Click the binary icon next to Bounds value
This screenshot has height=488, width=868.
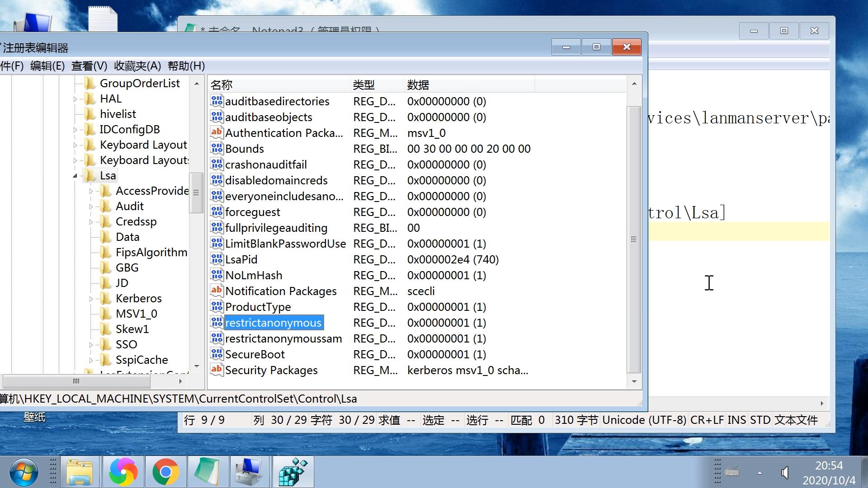217,149
